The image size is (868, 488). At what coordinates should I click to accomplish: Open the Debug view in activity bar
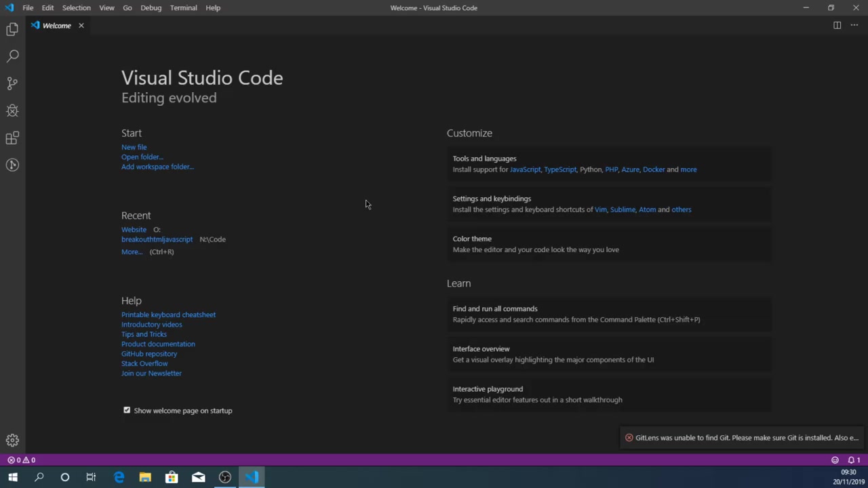tap(12, 110)
